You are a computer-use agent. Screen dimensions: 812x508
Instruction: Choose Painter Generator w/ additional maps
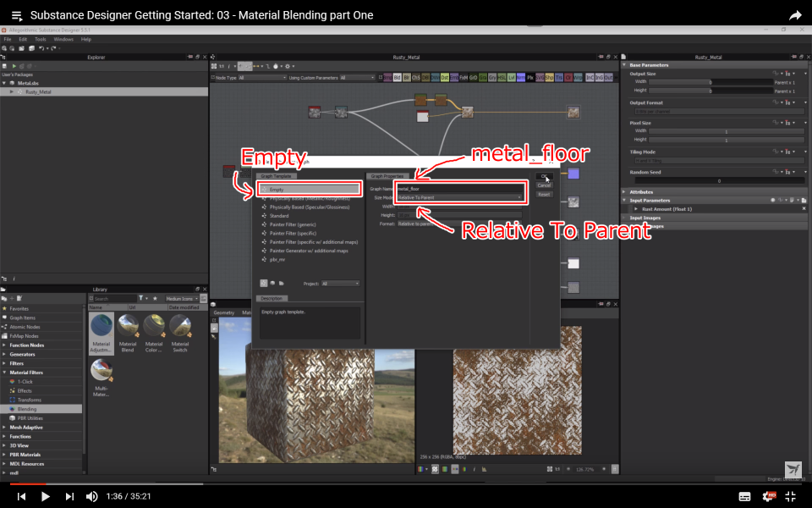[x=309, y=251]
